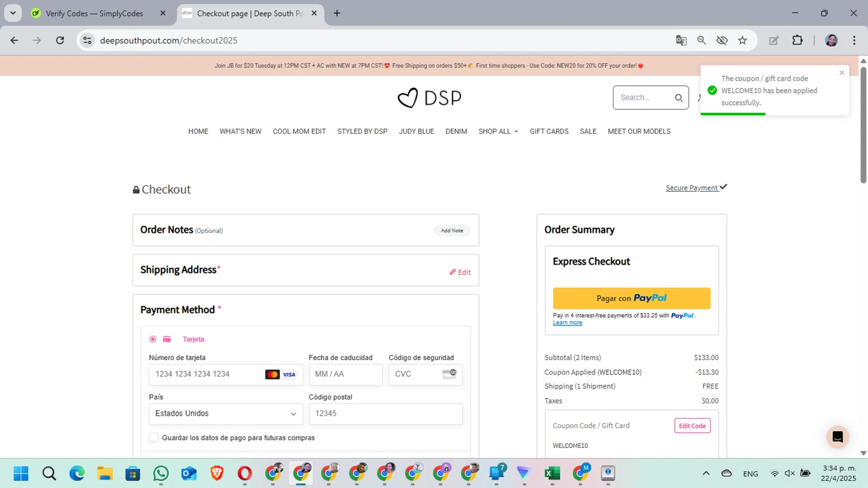Open WhatsApp from taskbar
Image resolution: width=868 pixels, height=488 pixels.
tap(161, 474)
